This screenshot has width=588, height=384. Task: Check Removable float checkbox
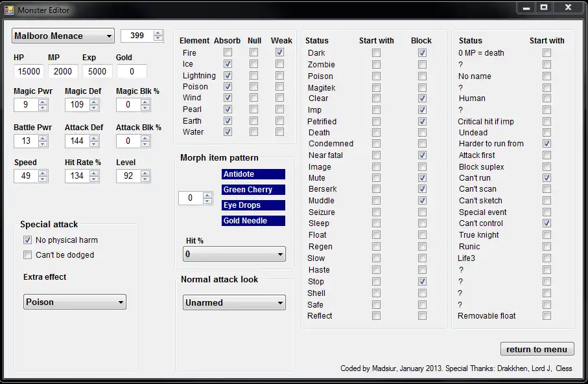click(547, 316)
